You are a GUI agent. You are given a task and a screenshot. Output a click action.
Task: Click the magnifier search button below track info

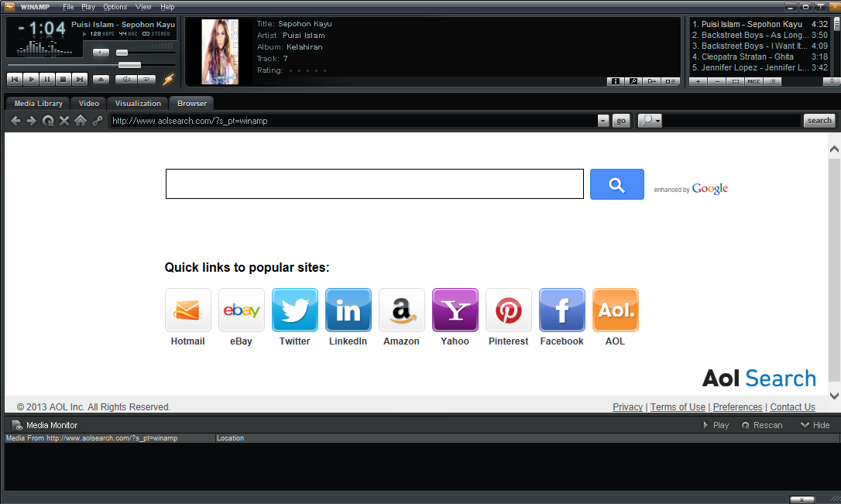point(633,81)
